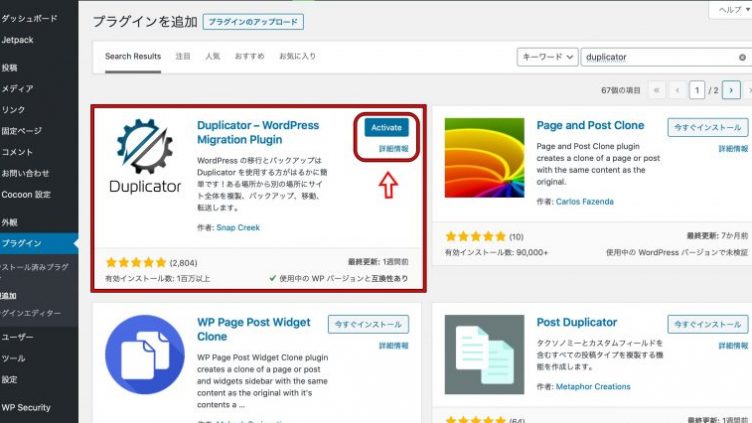Image resolution: width=752 pixels, height=423 pixels.
Task: Install Page and Post Clone plugin now
Action: click(x=707, y=128)
